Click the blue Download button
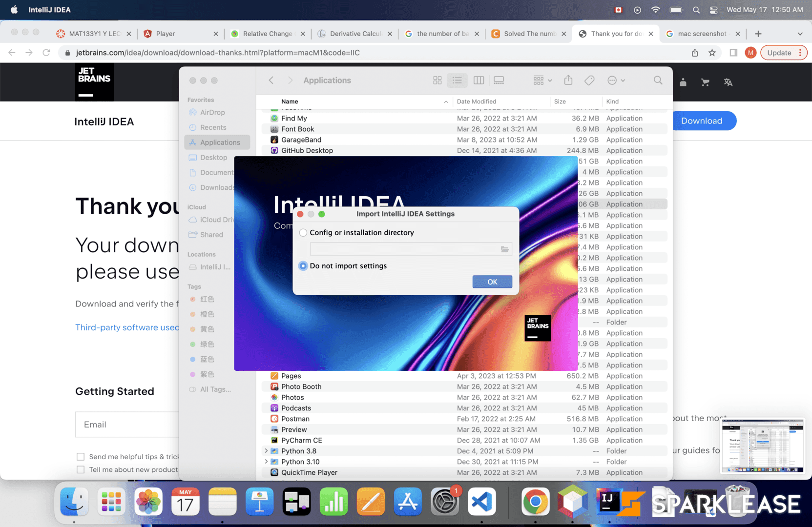 point(704,121)
